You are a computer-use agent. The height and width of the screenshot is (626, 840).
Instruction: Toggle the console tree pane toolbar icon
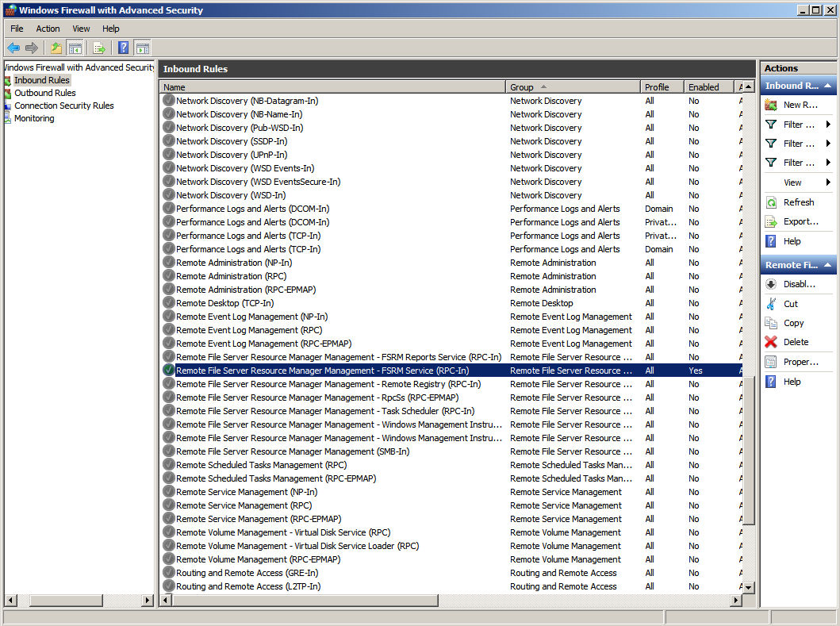coord(75,48)
